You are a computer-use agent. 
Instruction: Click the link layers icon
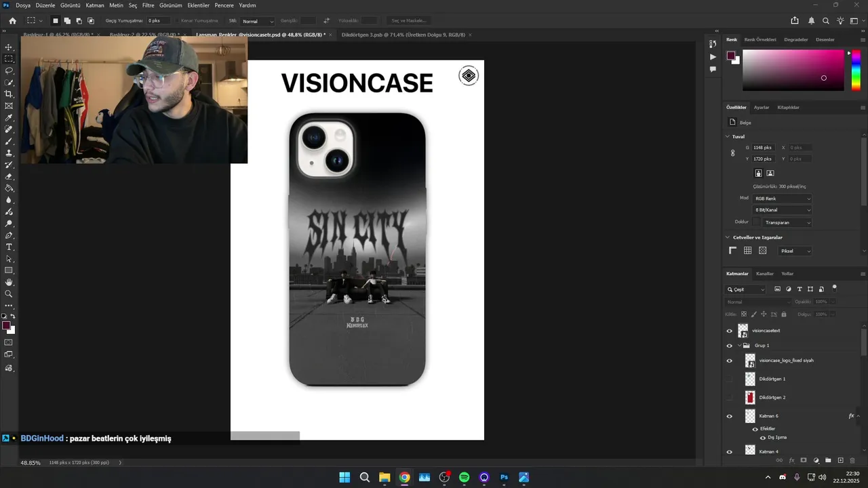pyautogui.click(x=779, y=460)
